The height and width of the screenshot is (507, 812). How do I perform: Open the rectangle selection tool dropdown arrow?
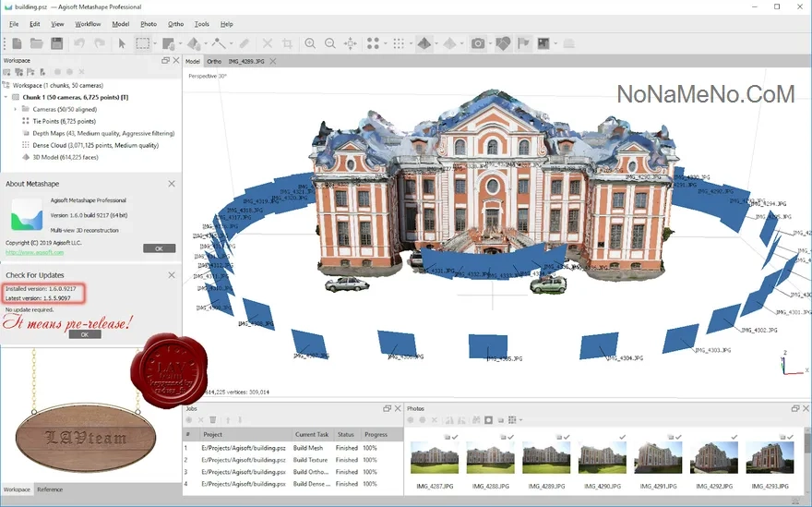click(x=154, y=43)
